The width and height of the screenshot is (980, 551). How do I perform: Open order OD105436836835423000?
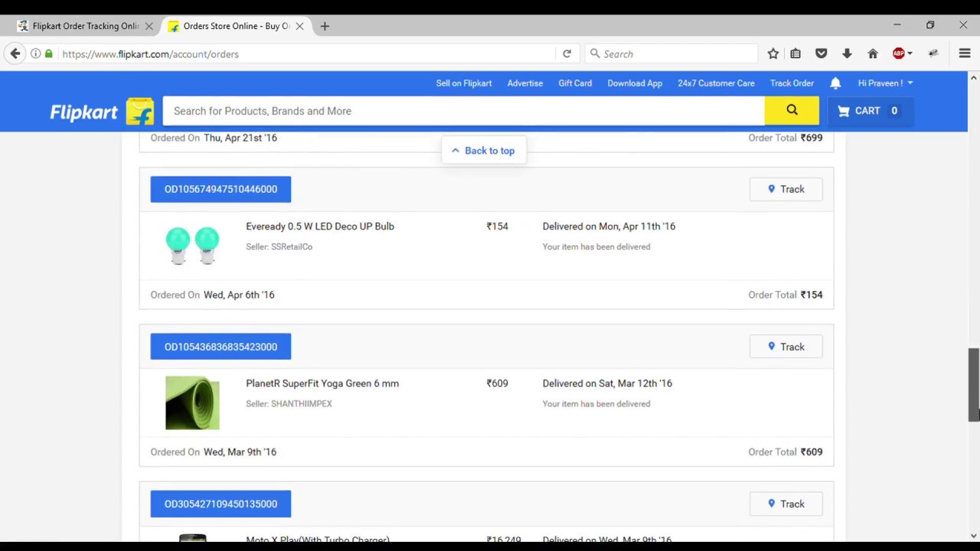point(220,347)
